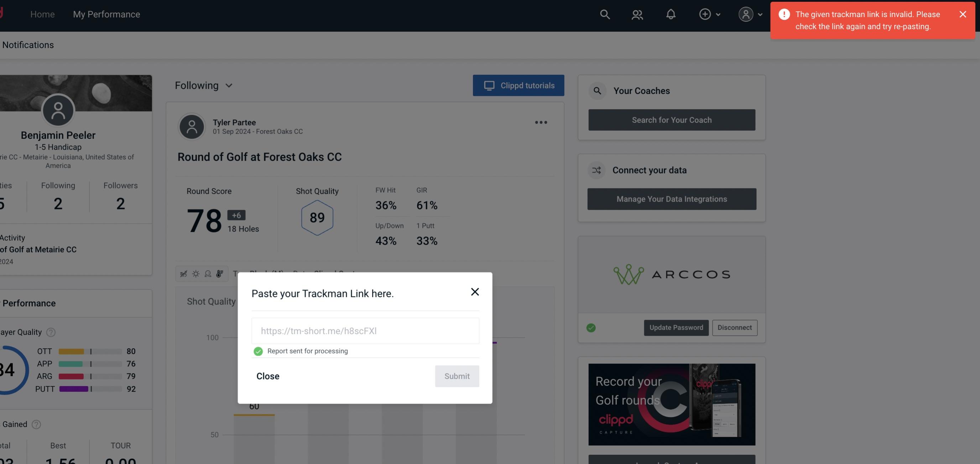The image size is (980, 464).
Task: Click the people/community icon in navbar
Action: 637,14
